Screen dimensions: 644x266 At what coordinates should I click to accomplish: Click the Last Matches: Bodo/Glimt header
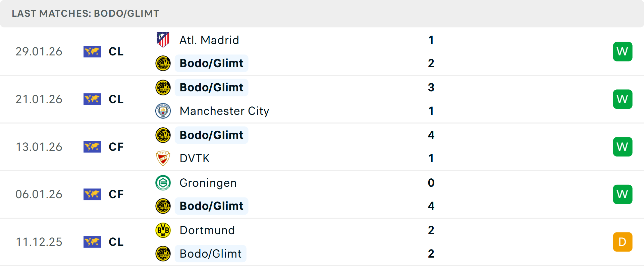click(x=86, y=13)
